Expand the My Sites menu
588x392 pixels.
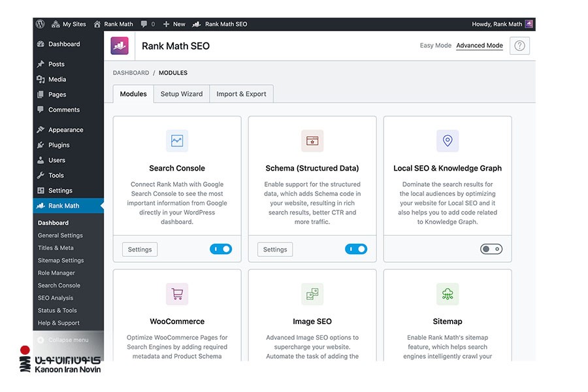click(69, 24)
